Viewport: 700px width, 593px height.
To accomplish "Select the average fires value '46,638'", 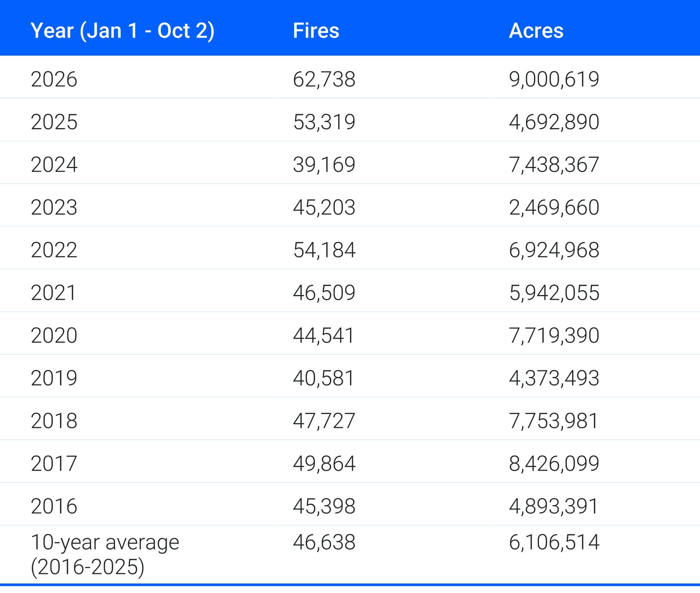I will pos(324,542).
